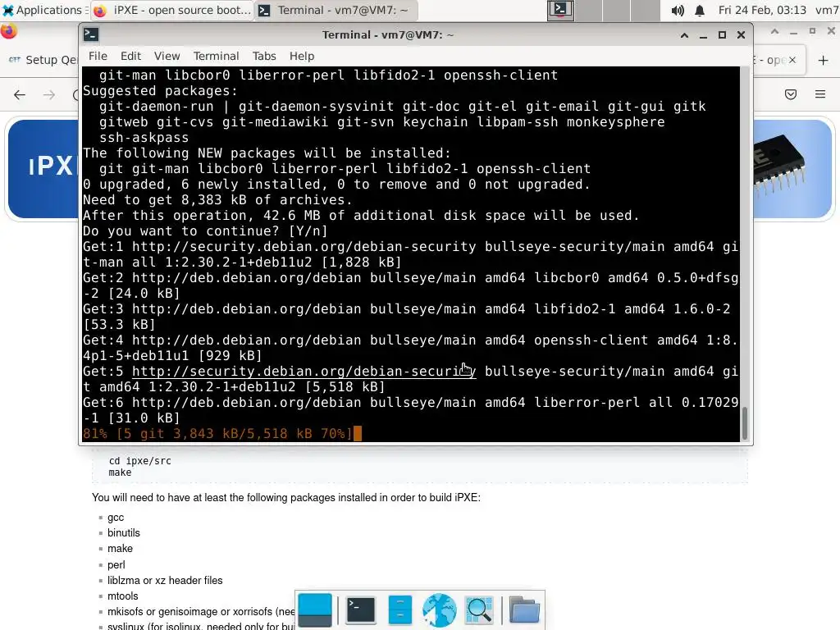Open the home folder icon in the dock

524,610
